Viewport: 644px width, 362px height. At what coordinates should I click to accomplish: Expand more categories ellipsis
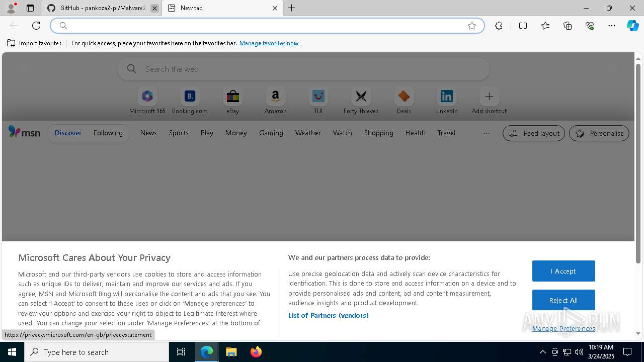point(486,133)
